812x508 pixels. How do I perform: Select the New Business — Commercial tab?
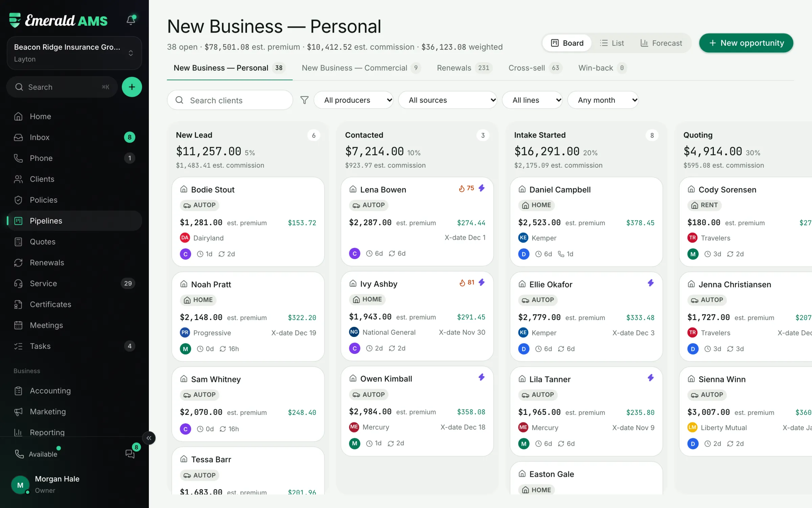[x=361, y=68]
